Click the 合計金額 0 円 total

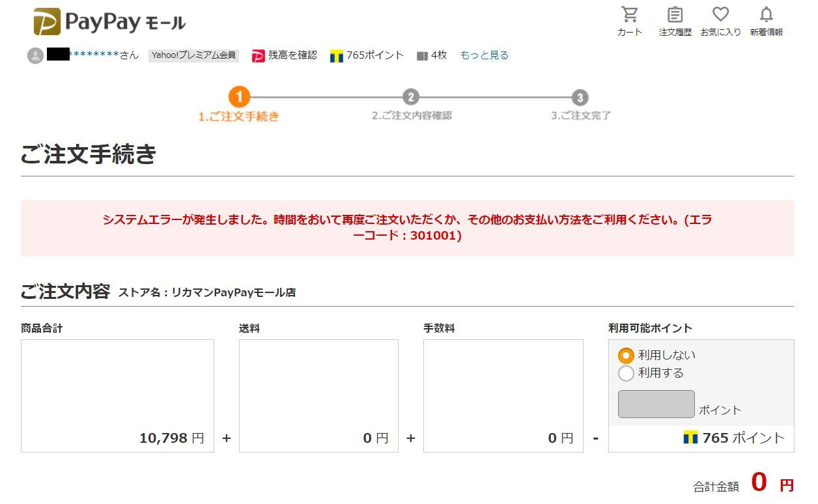click(x=743, y=484)
